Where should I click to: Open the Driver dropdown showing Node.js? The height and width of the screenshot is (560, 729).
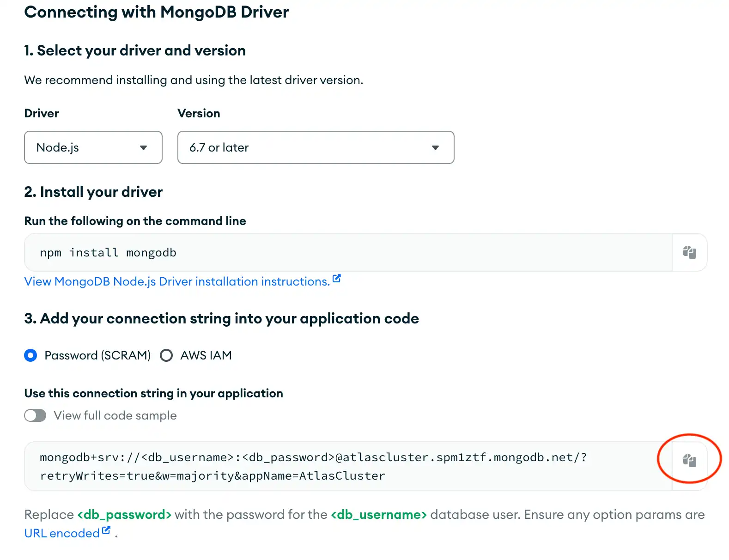[92, 147]
